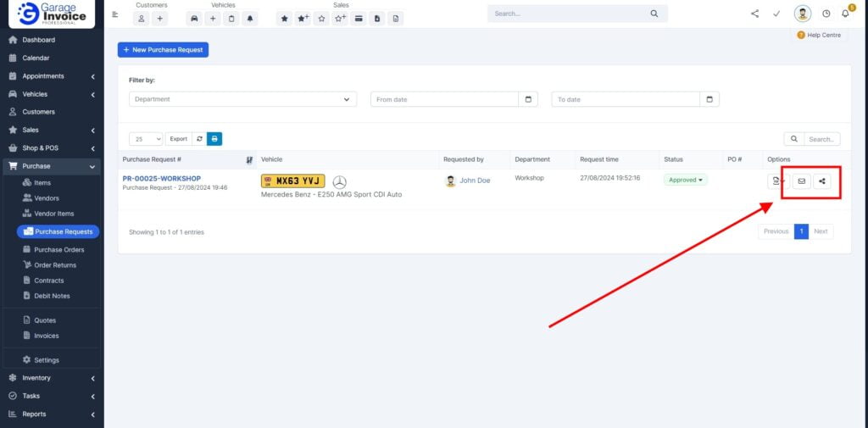The width and height of the screenshot is (868, 428).
Task: Click the share icon in the table row
Action: 822,181
